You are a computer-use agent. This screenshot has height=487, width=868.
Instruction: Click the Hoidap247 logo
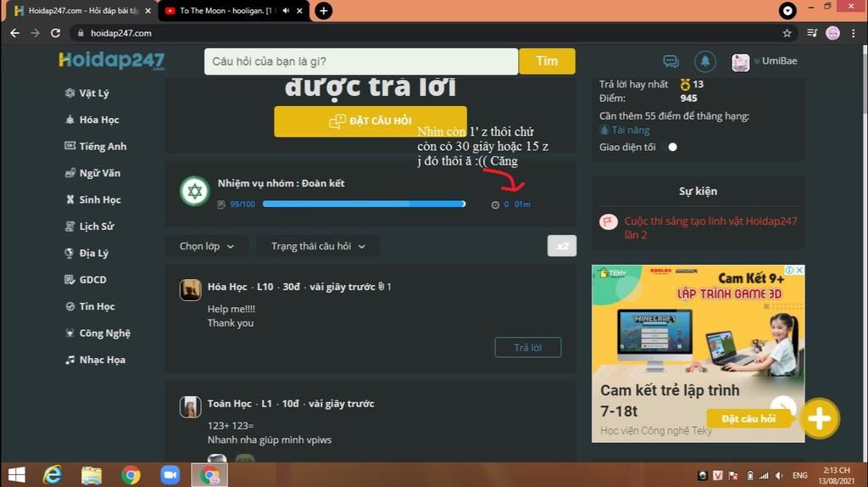(x=112, y=60)
